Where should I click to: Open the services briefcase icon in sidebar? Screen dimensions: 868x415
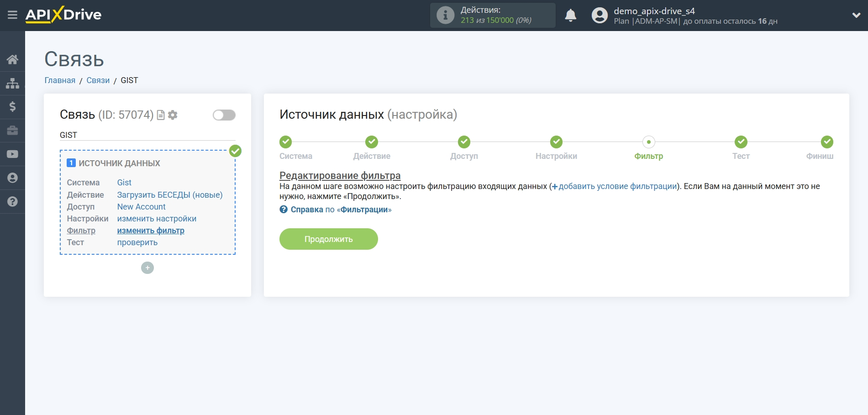click(x=12, y=131)
